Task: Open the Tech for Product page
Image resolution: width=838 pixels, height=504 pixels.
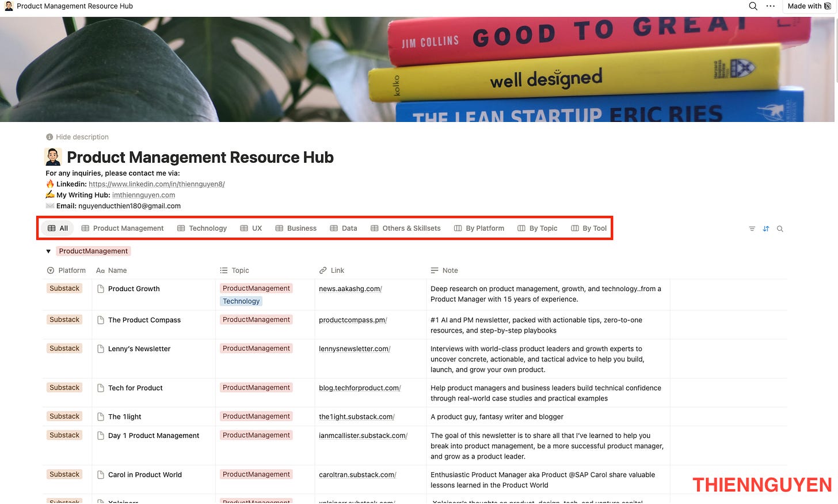Action: [135, 388]
